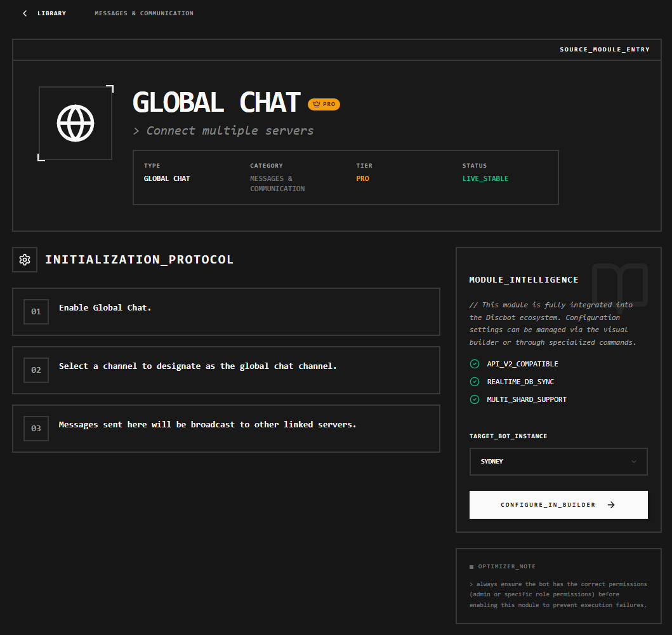Click the CONFIGURE_IN_BUILDER button
This screenshot has height=635, width=672.
[x=558, y=505]
